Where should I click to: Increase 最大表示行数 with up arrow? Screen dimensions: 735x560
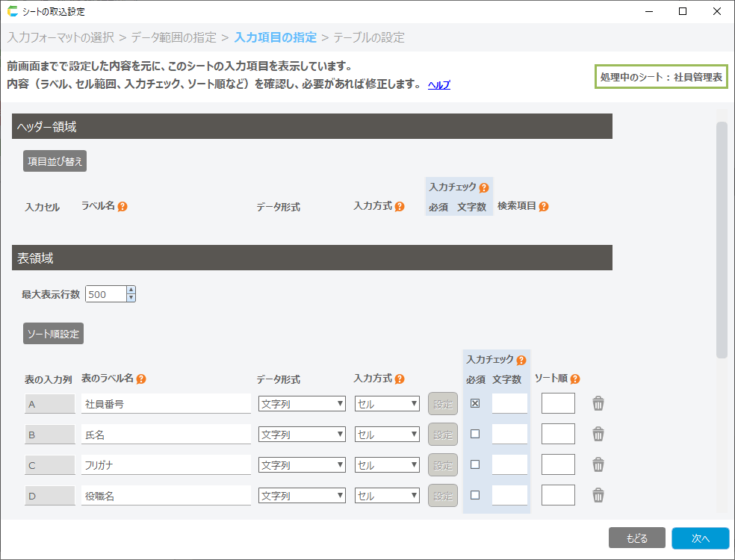click(131, 290)
